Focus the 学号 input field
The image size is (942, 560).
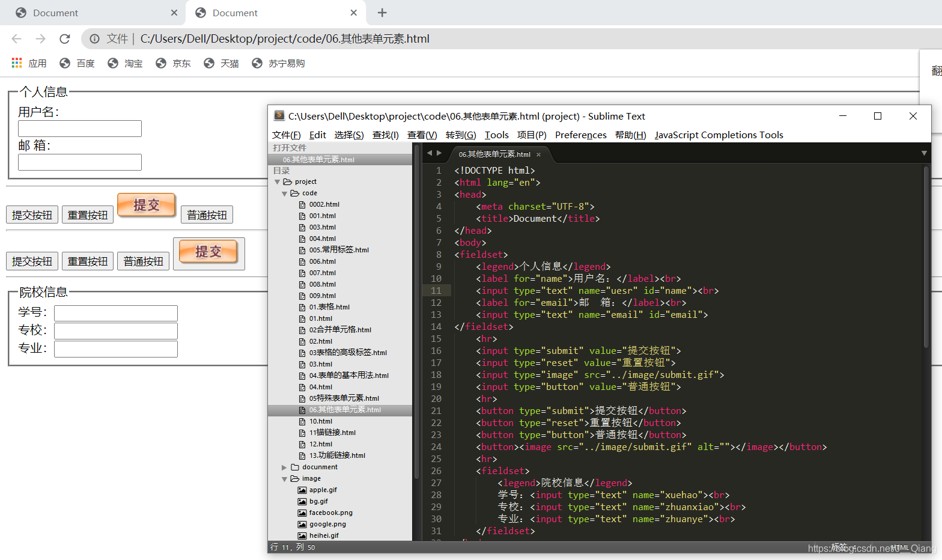tap(116, 313)
